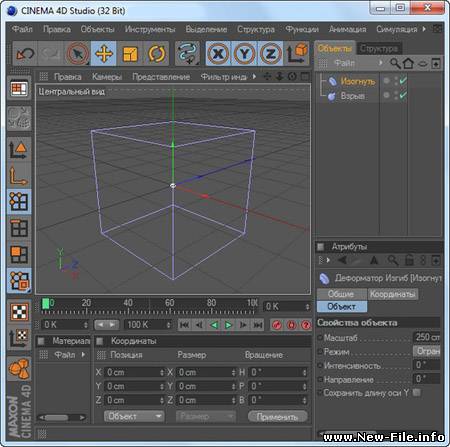Open the Объект coordinate mode dropdown
This screenshot has height=447, width=450.
(x=134, y=416)
